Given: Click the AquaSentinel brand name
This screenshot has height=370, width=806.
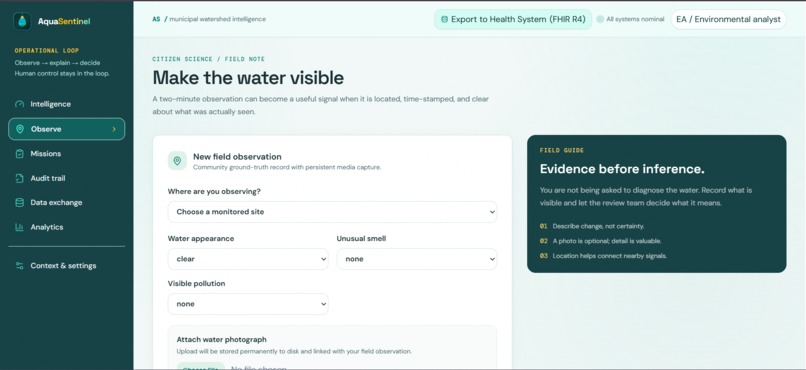Looking at the screenshot, I should pyautogui.click(x=64, y=22).
